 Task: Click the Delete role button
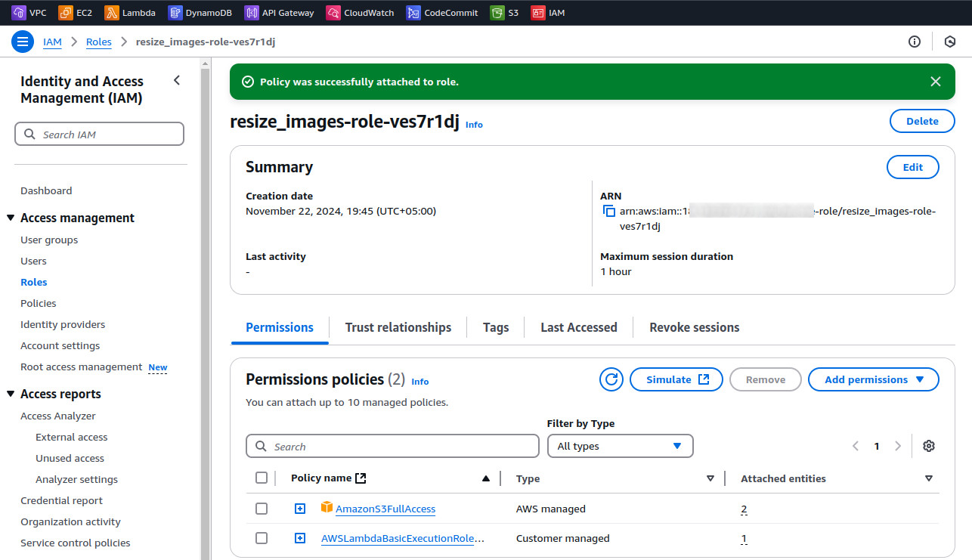coord(922,121)
